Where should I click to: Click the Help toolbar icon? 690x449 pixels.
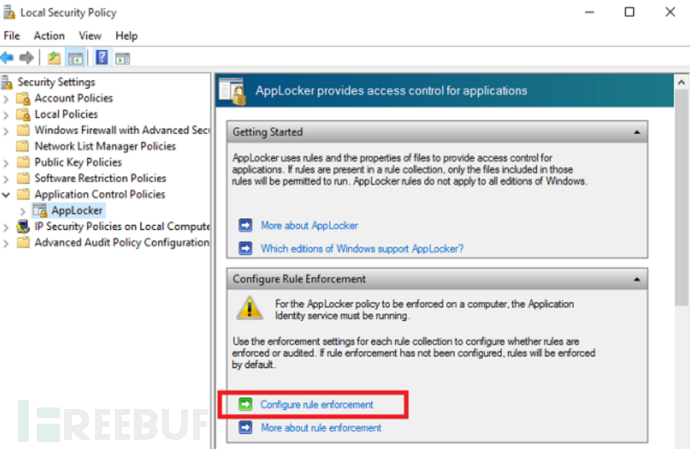[102, 57]
